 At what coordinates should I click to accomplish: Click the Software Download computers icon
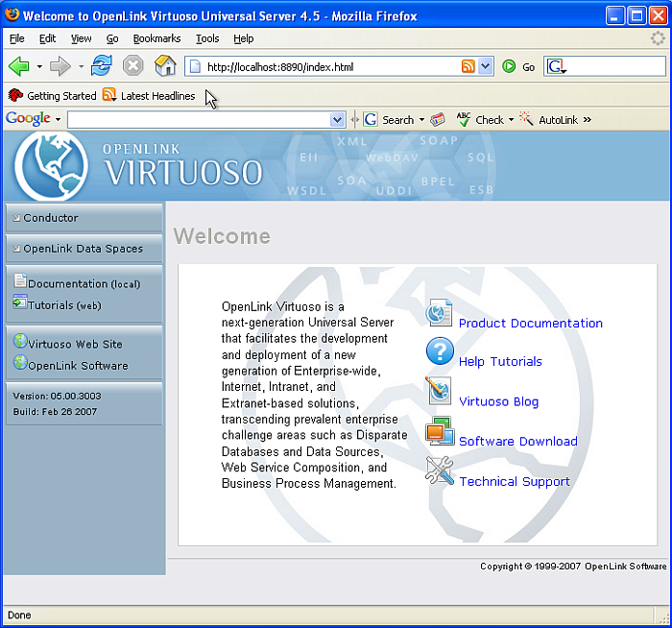tap(440, 431)
